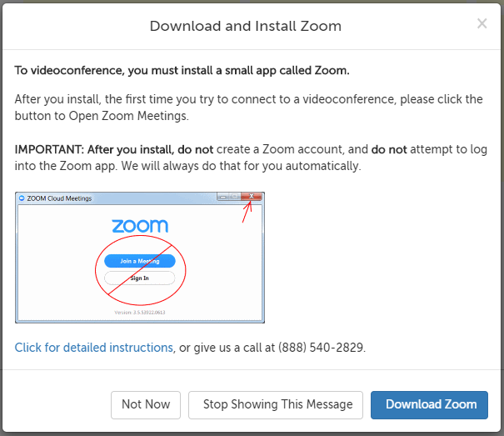Click the version number text in illustration

[x=139, y=313]
